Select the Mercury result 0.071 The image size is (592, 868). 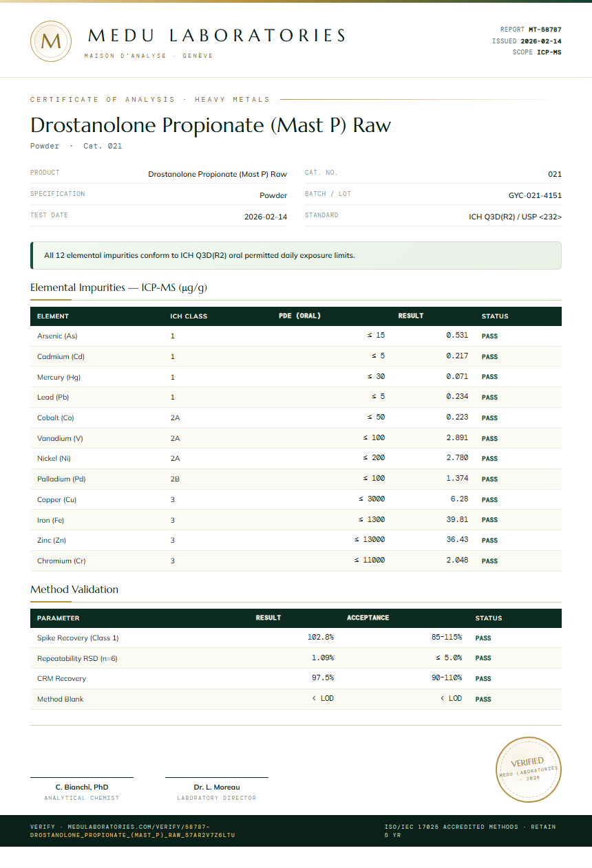coord(457,377)
